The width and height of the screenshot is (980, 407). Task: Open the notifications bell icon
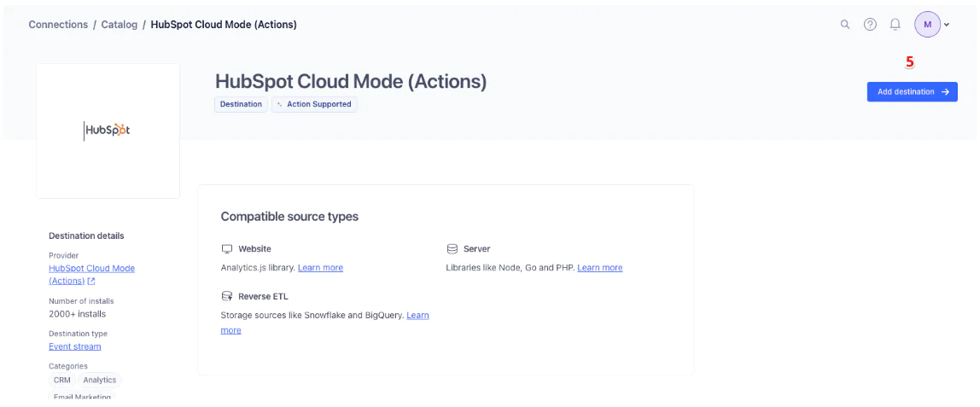coord(895,25)
